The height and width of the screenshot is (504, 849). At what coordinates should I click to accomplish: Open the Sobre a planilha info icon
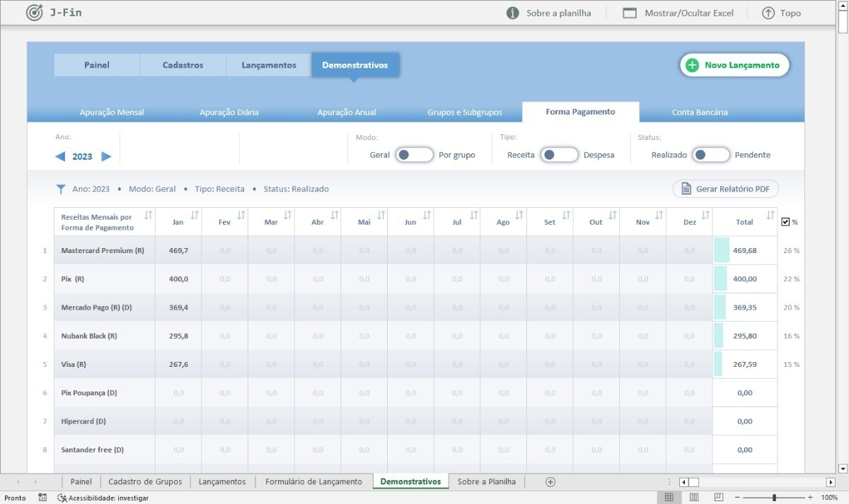pos(513,13)
